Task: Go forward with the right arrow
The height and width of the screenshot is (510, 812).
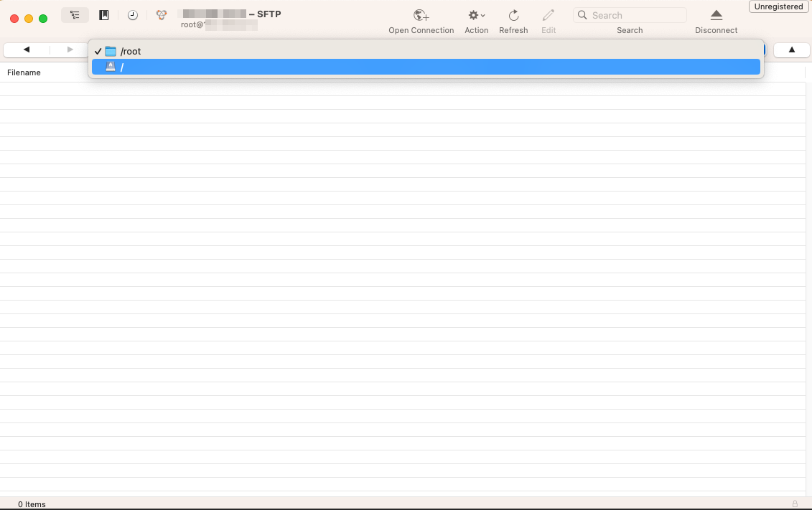Action: (x=70, y=49)
